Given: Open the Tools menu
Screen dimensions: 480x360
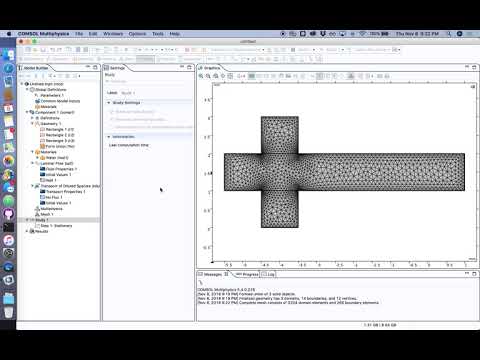Looking at the screenshot, I should [x=158, y=34].
